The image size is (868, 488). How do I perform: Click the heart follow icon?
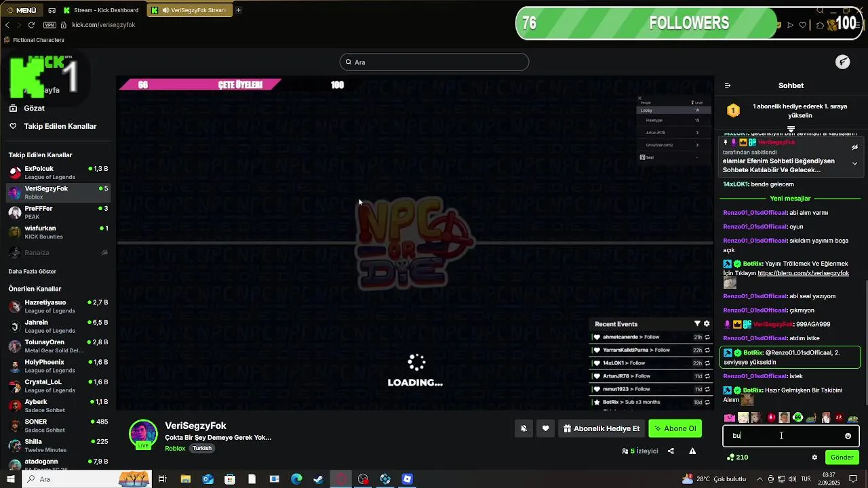[x=545, y=428]
